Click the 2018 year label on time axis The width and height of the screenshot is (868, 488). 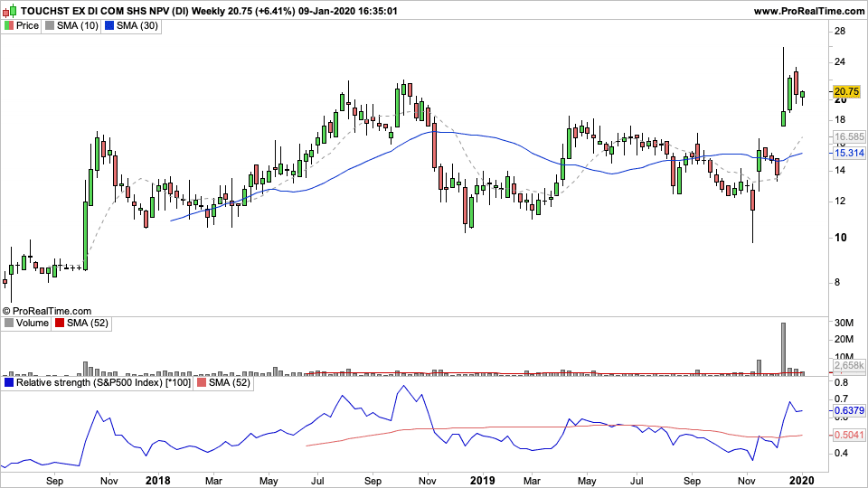click(157, 481)
